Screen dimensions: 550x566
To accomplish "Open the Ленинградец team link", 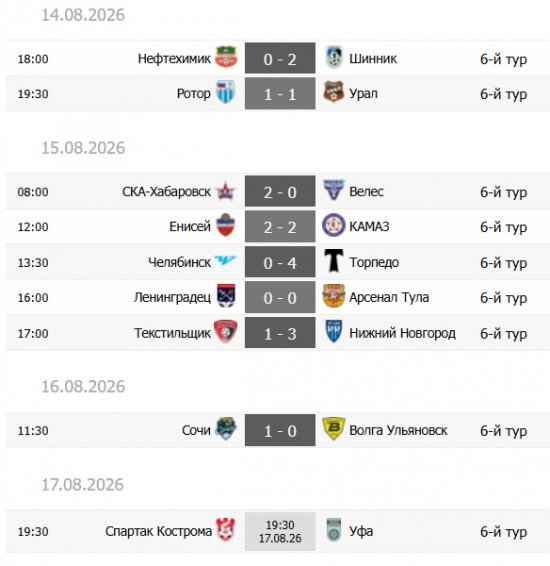I will point(172,298).
